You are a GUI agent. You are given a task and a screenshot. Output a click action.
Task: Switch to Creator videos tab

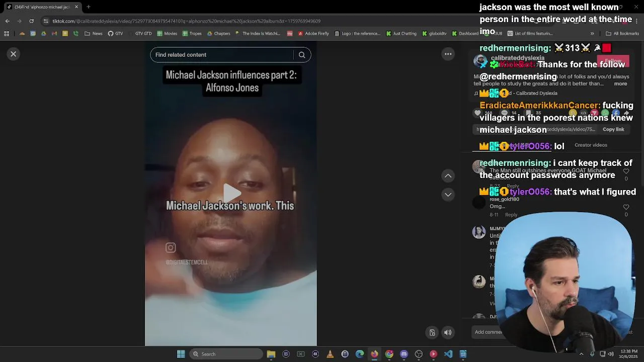[591, 145]
